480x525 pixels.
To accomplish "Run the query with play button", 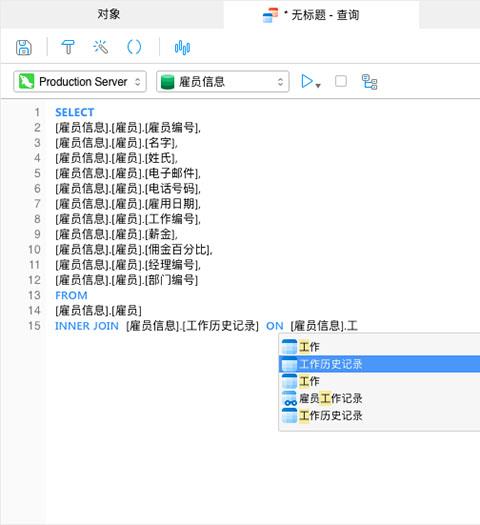I will (x=307, y=81).
